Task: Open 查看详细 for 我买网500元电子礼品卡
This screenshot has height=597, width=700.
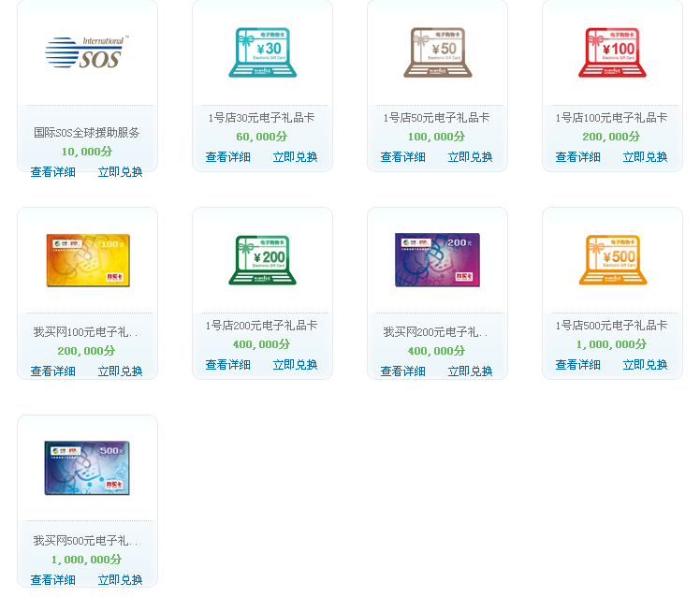Action: point(52,580)
